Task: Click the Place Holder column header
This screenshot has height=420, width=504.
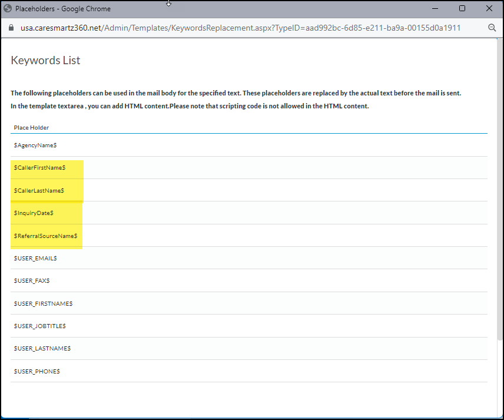Action: (x=31, y=127)
